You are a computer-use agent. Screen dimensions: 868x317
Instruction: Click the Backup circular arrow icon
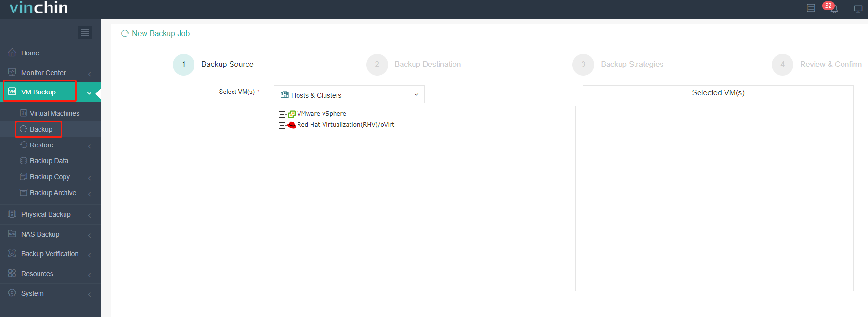coord(23,129)
